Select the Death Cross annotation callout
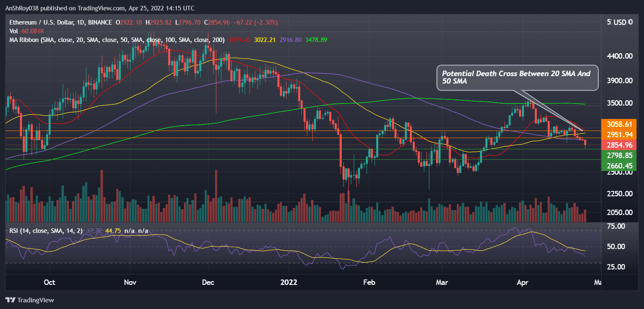This screenshot has height=309, width=644. [517, 78]
